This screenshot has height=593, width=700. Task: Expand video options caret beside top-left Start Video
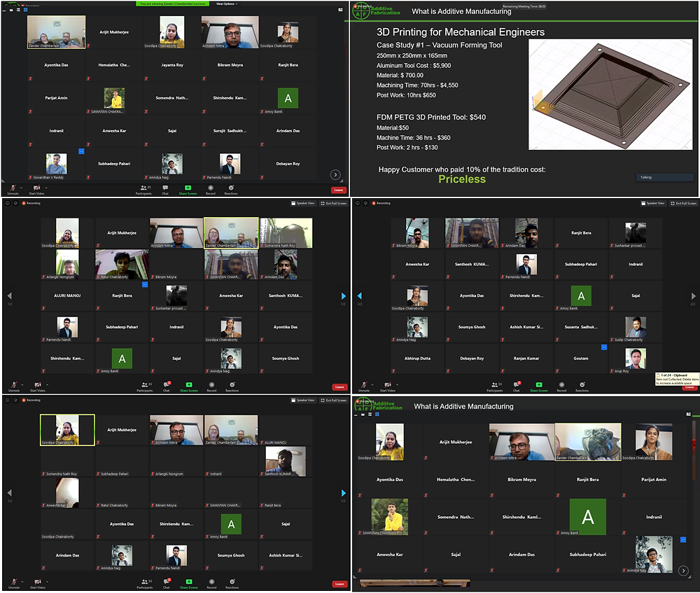click(46, 188)
